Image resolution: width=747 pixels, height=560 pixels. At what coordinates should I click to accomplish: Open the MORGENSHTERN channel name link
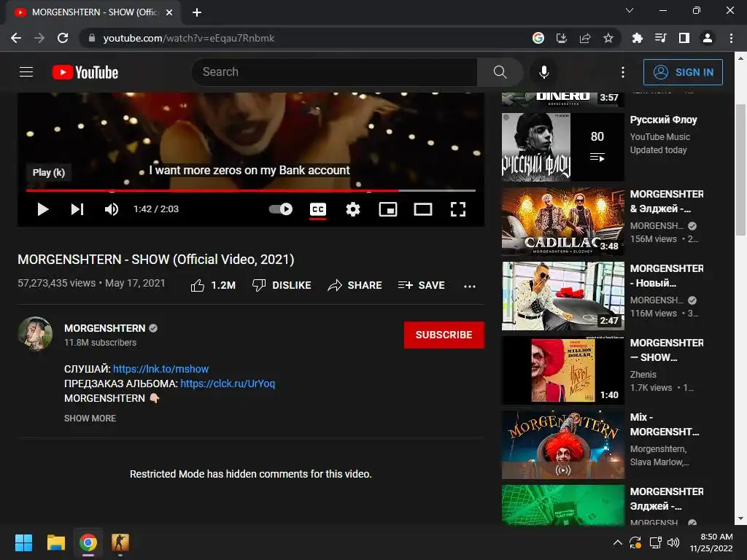pos(105,328)
